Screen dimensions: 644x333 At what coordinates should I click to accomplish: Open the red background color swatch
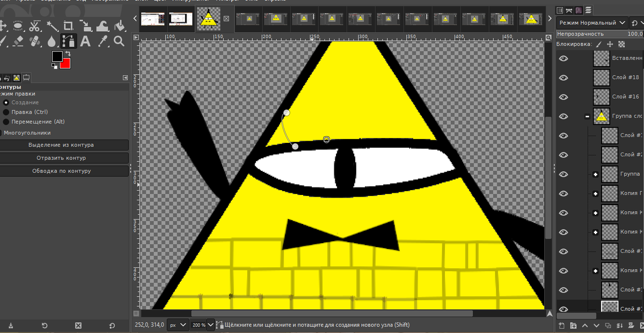tap(65, 63)
